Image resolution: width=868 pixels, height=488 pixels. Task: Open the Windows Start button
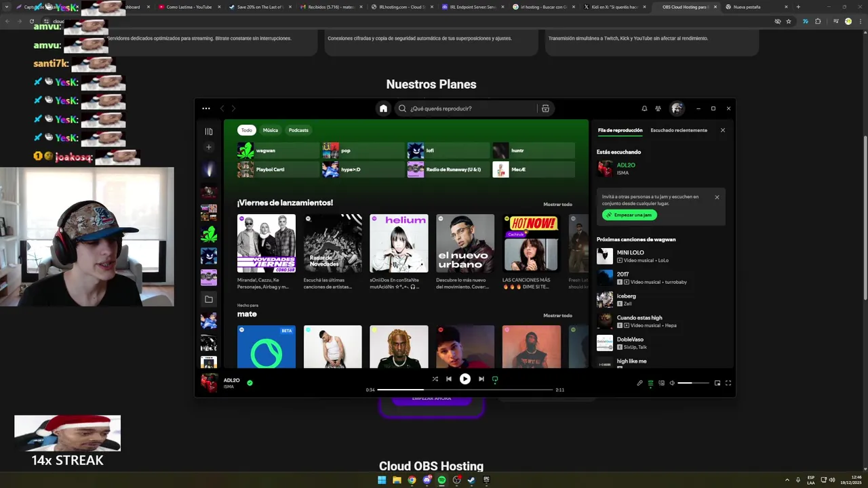coord(382,480)
